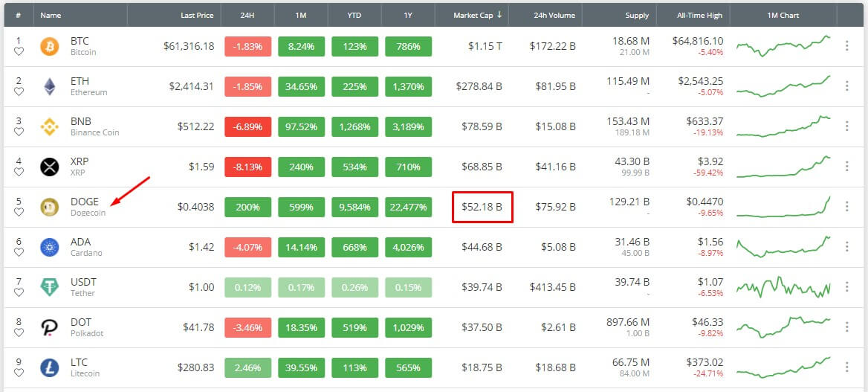Click the Bitcoin coin logo
868x392 pixels.
tap(50, 46)
